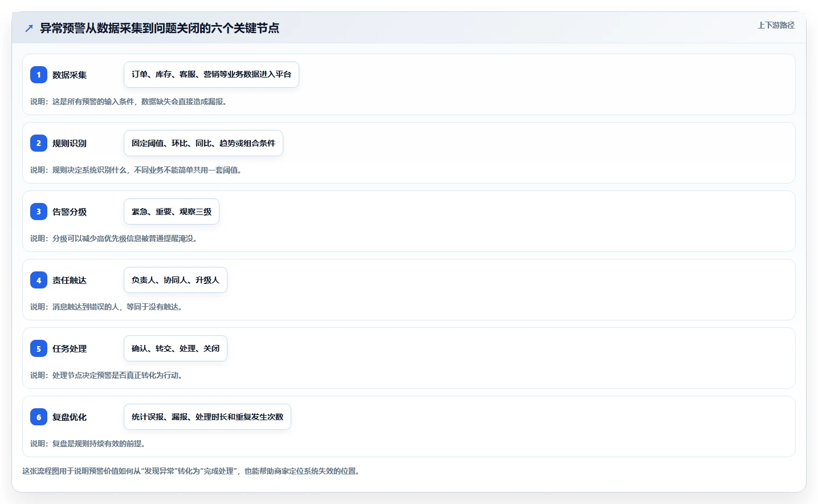The image size is (818, 504).
Task: Click the 紧急、重要、观察三级 box
Action: pos(172,212)
